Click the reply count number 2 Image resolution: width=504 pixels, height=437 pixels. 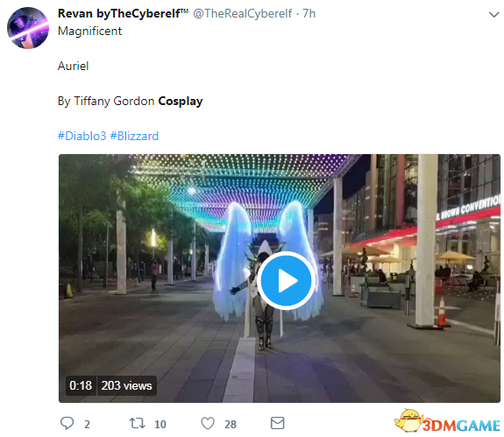[x=87, y=425]
